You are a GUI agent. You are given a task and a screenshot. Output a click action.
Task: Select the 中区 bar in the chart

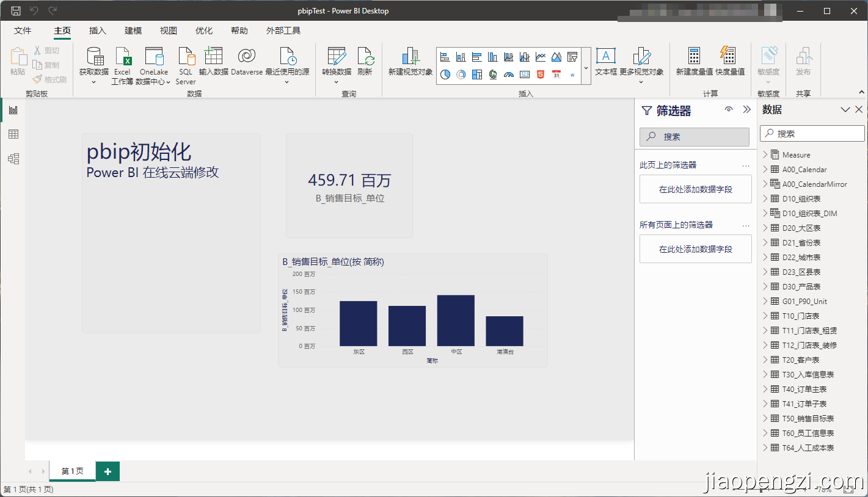456,321
